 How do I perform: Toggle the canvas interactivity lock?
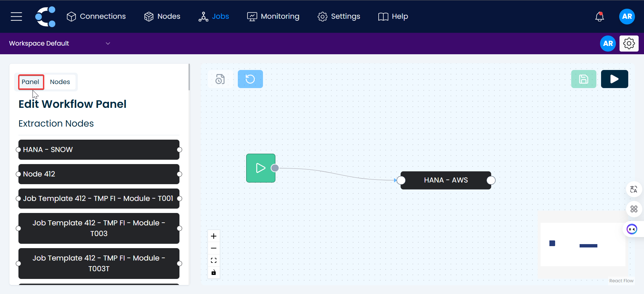coord(214,272)
